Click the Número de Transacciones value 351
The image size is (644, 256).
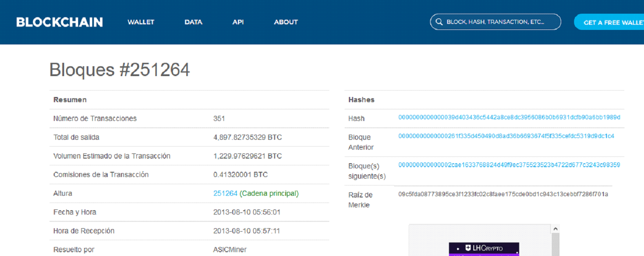coord(219,118)
